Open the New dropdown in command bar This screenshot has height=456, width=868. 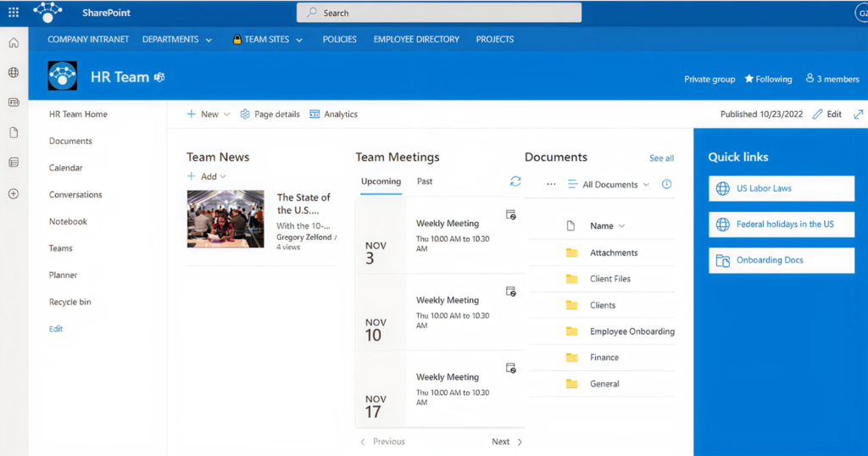coord(209,114)
